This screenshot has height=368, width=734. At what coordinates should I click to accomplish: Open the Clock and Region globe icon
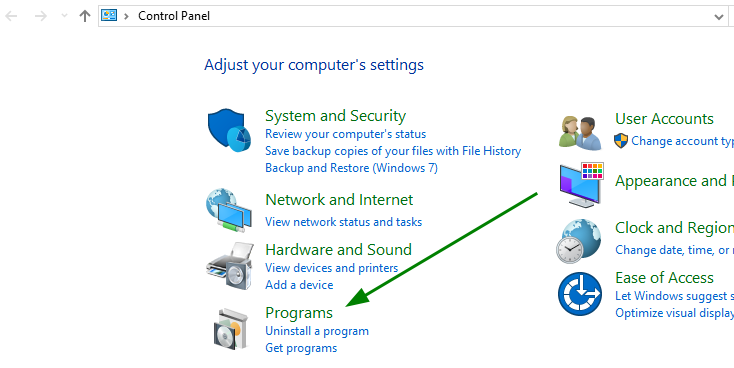tap(579, 241)
